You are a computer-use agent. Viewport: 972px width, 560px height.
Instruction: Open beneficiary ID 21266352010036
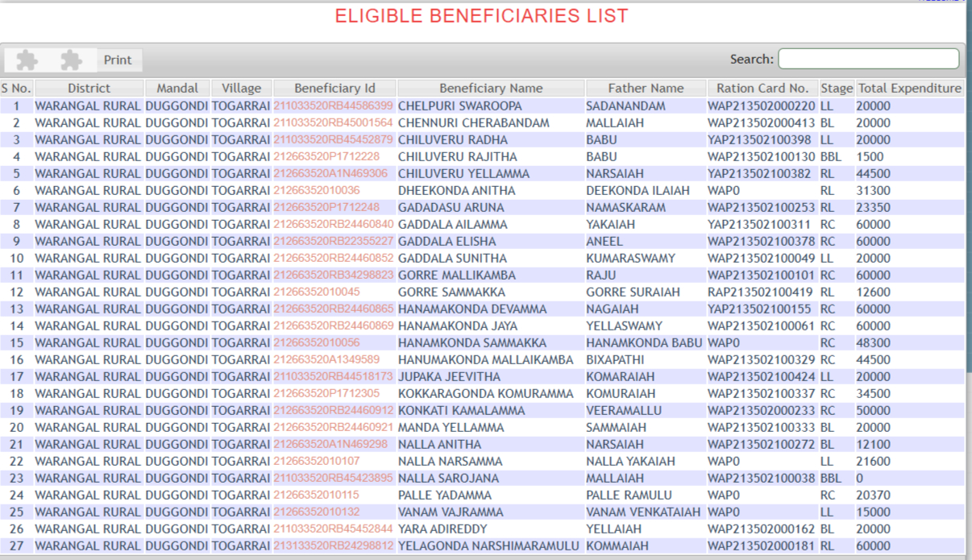(x=317, y=190)
